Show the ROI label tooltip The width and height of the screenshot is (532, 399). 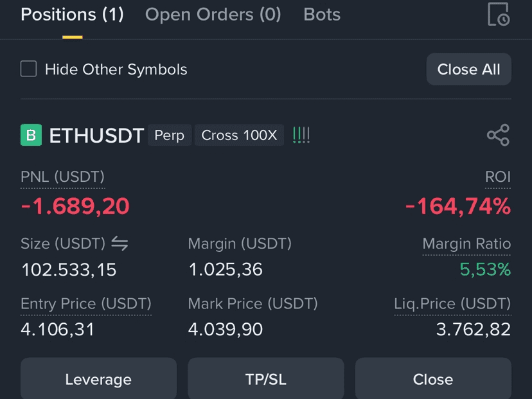point(498,177)
